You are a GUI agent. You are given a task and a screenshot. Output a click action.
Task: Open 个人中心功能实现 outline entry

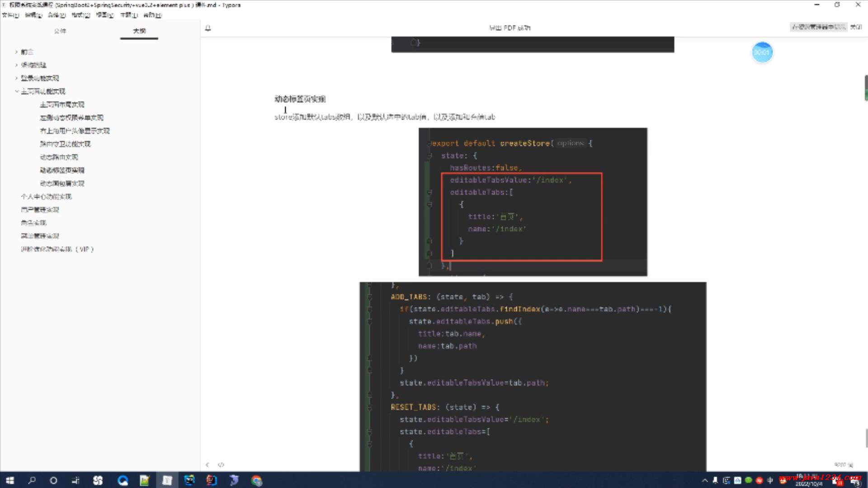click(x=46, y=197)
